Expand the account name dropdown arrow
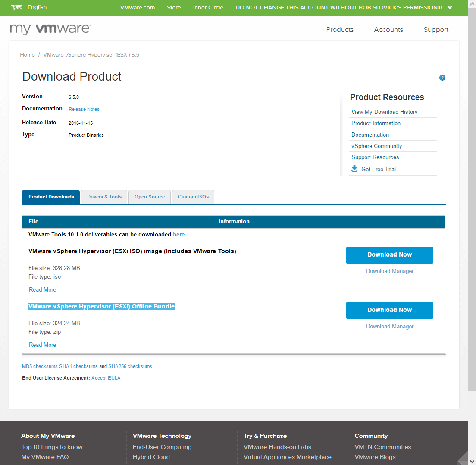The image size is (476, 465). pos(450,8)
